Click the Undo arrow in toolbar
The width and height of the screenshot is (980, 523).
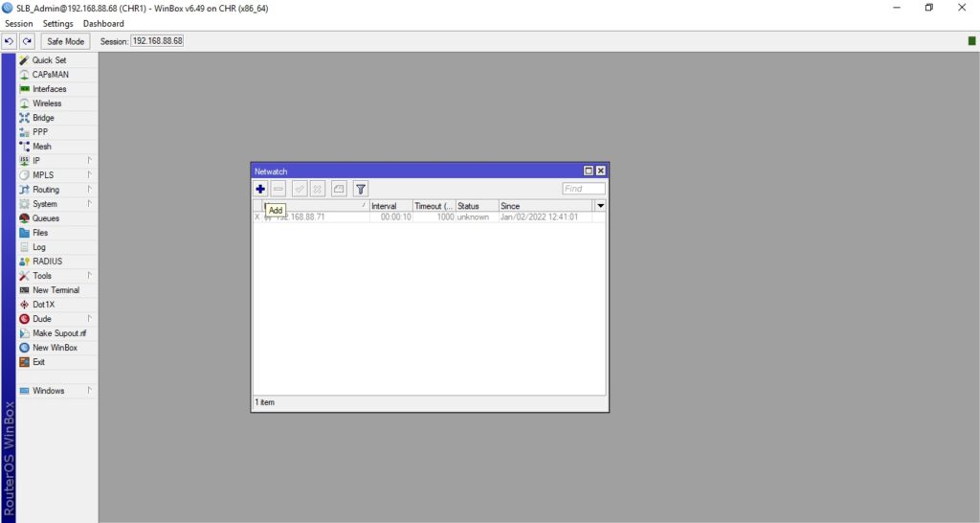point(9,41)
